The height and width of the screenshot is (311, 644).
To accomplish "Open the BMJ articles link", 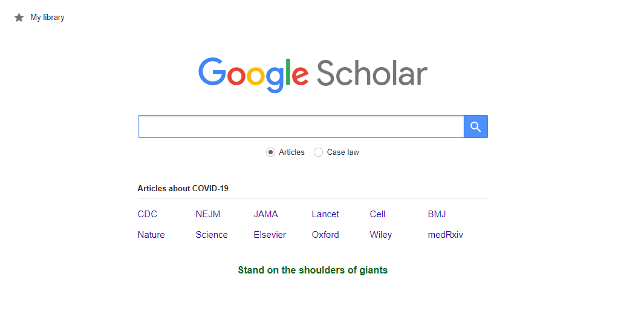I will pos(437,214).
